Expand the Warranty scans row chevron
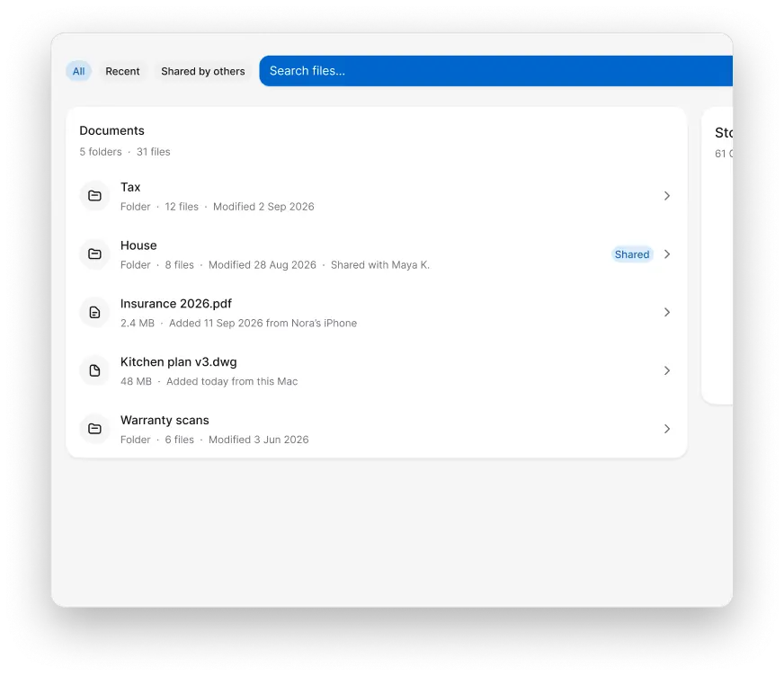The width and height of the screenshot is (784, 676). coord(666,429)
